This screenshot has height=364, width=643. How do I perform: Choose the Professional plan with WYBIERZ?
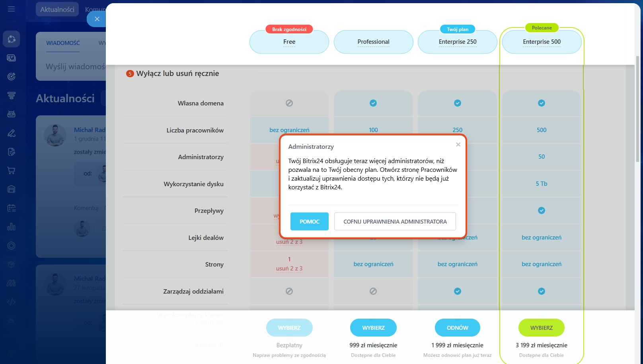(373, 328)
